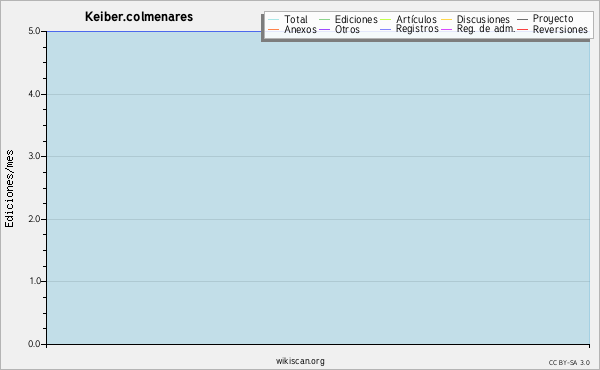Viewport: 600px width, 370px height.
Task: Select the Proyecto legend entry
Action: point(545,19)
